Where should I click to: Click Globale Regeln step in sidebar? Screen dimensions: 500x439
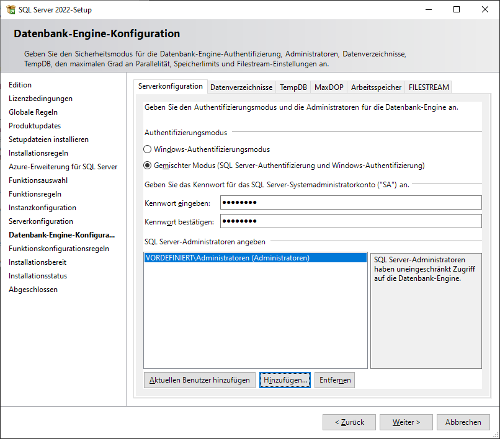coord(33,112)
